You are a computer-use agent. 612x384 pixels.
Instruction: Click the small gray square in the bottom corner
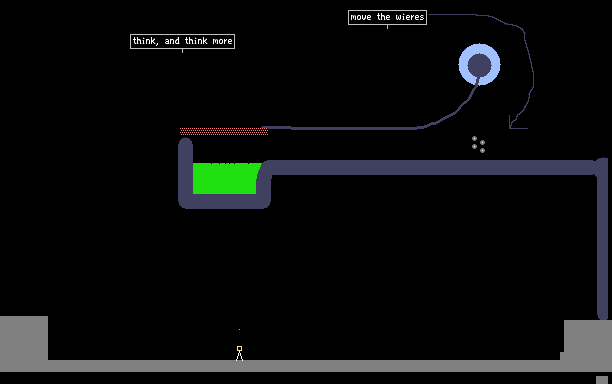[602, 380]
